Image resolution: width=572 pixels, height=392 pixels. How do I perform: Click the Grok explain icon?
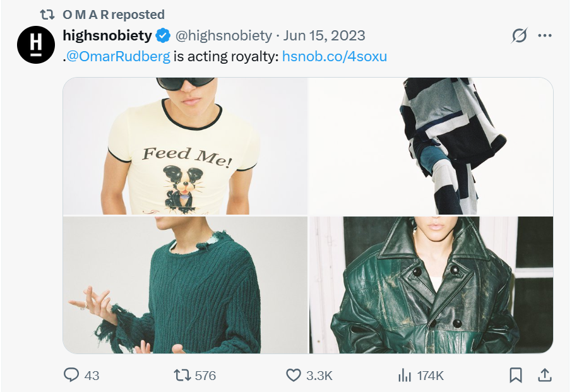pyautogui.click(x=519, y=36)
